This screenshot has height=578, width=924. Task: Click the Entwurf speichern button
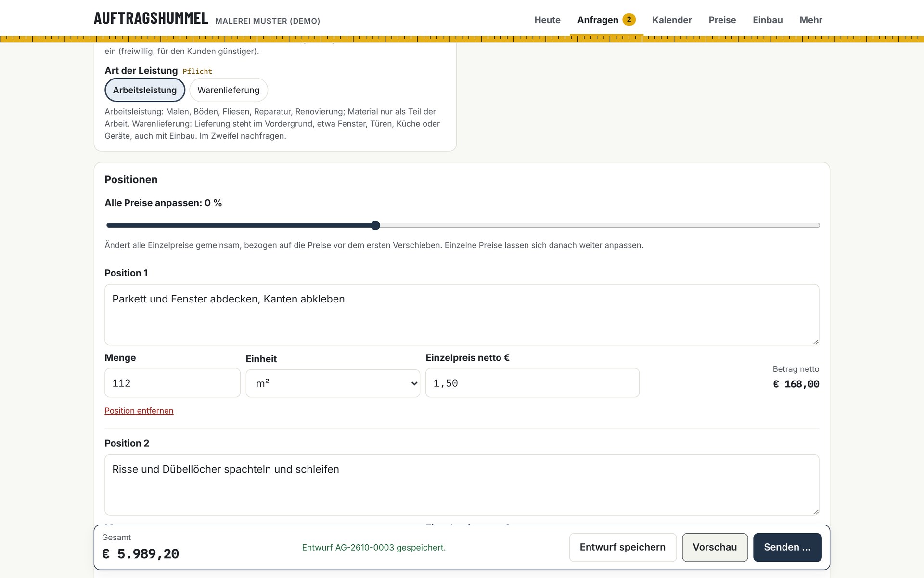coord(622,547)
